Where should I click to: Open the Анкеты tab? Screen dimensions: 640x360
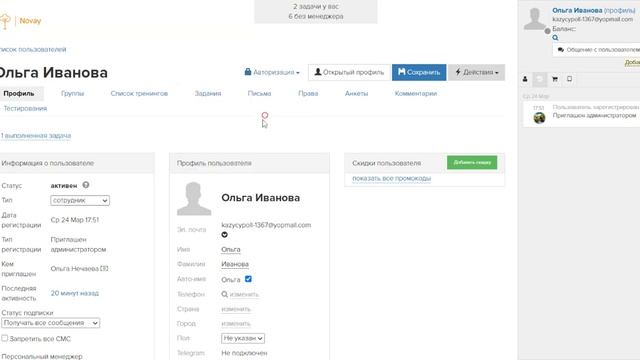(x=356, y=93)
